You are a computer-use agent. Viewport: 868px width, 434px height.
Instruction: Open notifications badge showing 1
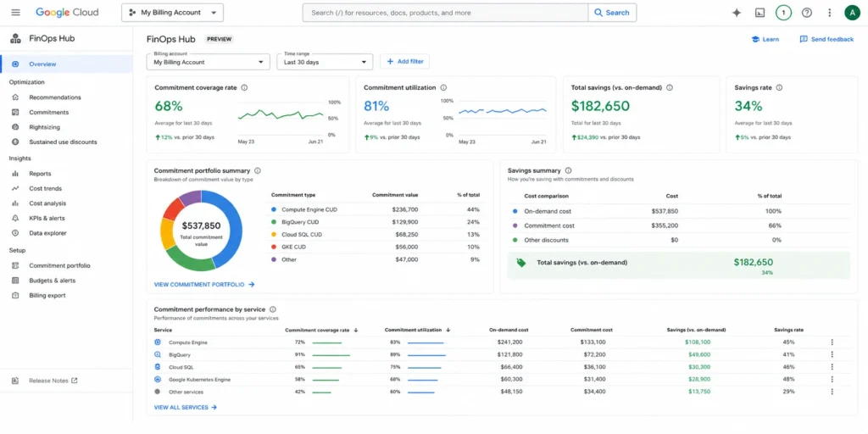783,13
